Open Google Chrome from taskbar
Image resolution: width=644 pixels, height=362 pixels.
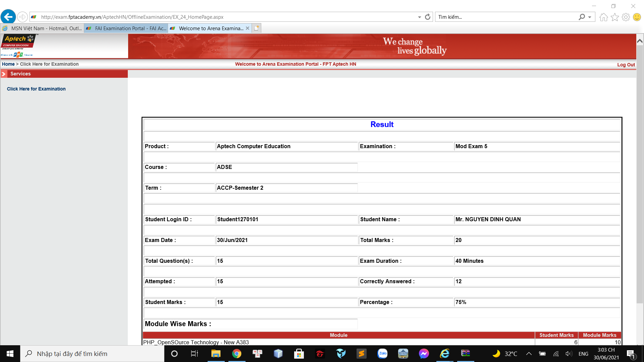point(236,354)
